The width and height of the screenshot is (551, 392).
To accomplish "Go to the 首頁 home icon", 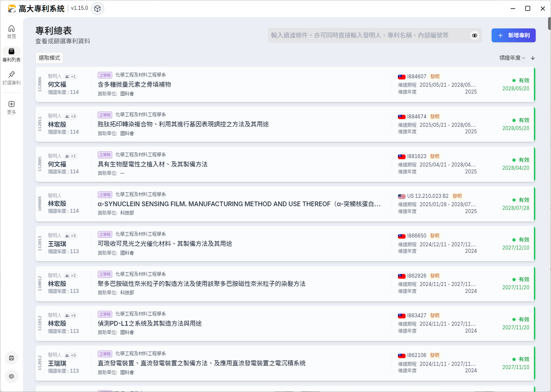I will coord(11,29).
